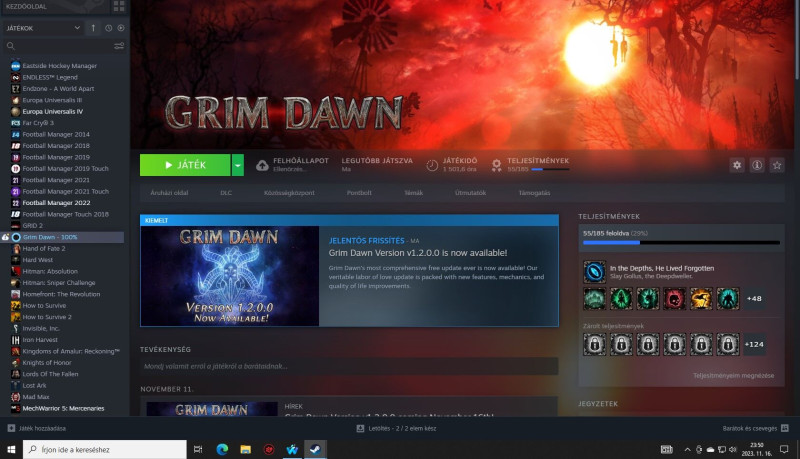This screenshot has width=800, height=459.
Task: Select Europa Universalis IV in library
Action: [52, 112]
